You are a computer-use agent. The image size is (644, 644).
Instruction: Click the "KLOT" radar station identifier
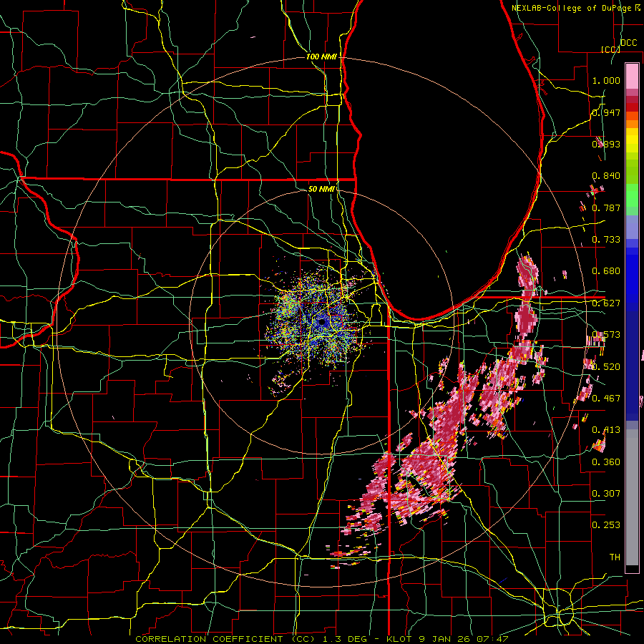pyautogui.click(x=399, y=639)
